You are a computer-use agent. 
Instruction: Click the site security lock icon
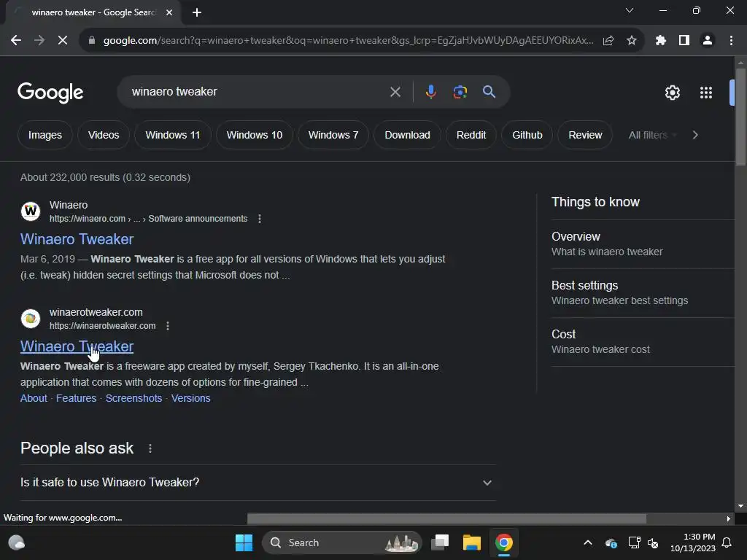92,41
